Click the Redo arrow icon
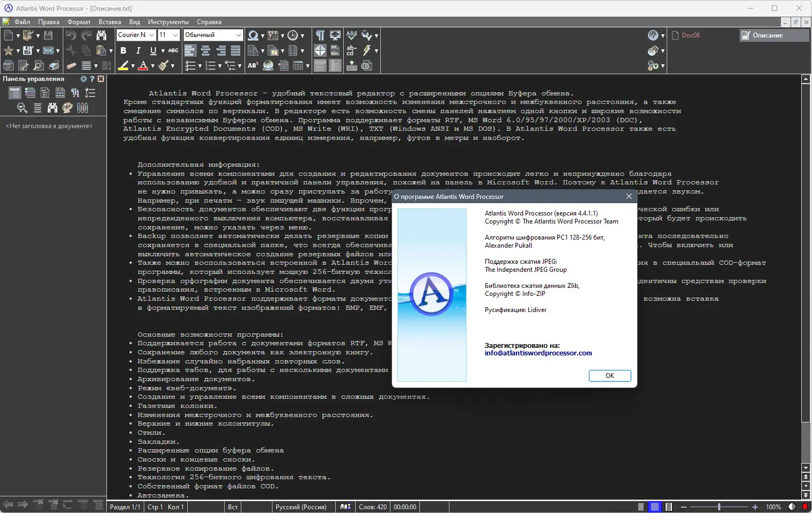812x513 pixels. 86,35
